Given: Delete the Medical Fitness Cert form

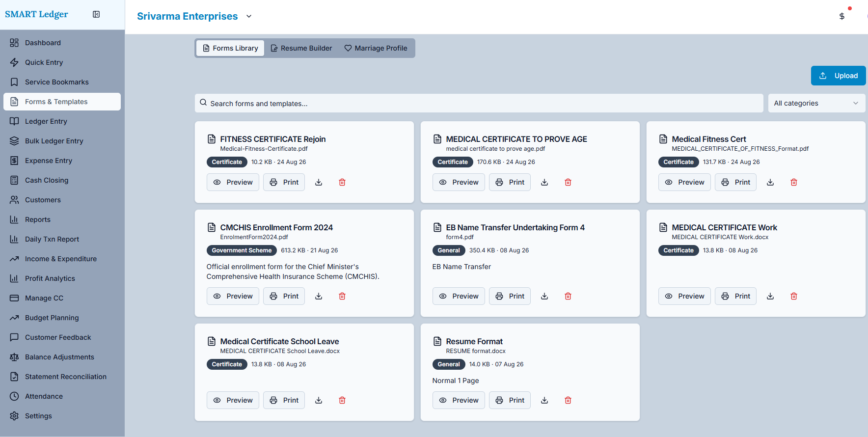Looking at the screenshot, I should click(x=794, y=182).
